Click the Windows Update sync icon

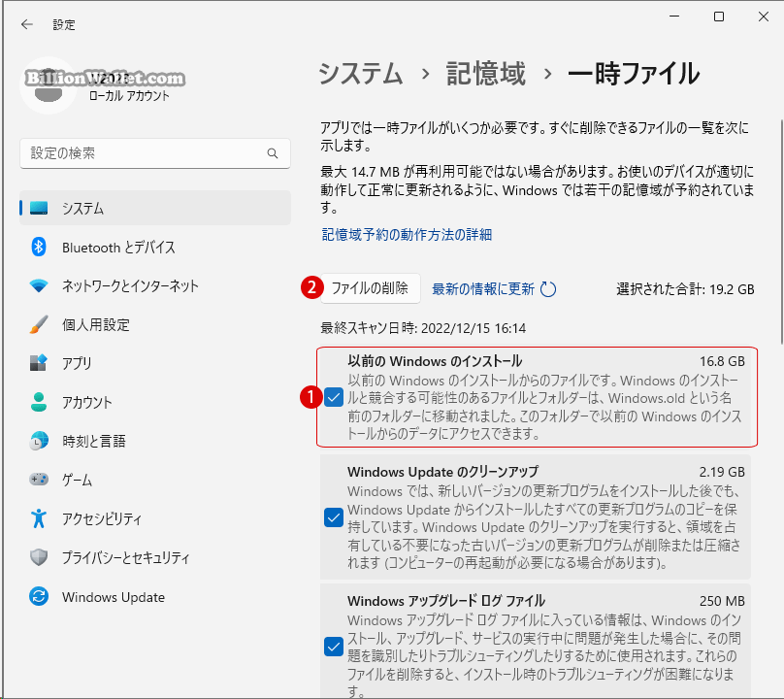click(39, 596)
